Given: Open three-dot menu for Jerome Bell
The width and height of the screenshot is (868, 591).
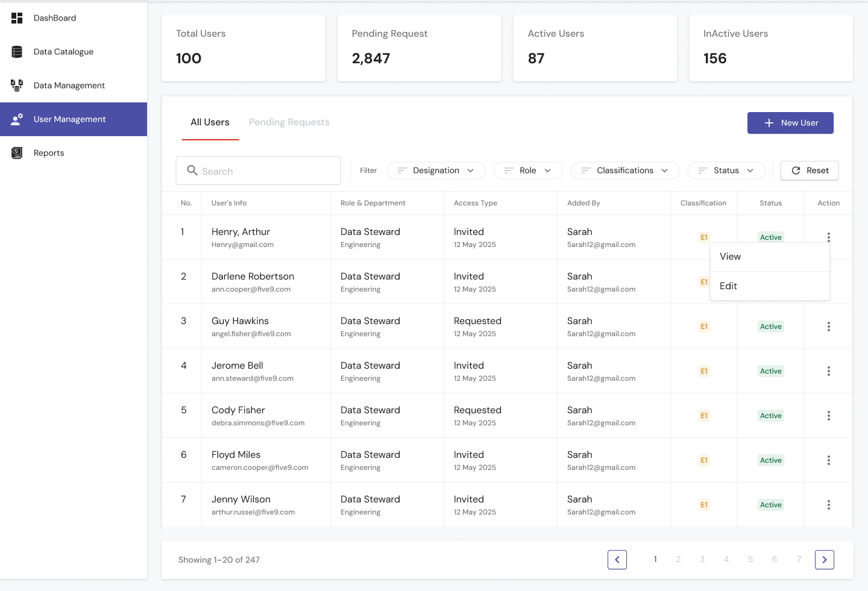Looking at the screenshot, I should click(828, 371).
